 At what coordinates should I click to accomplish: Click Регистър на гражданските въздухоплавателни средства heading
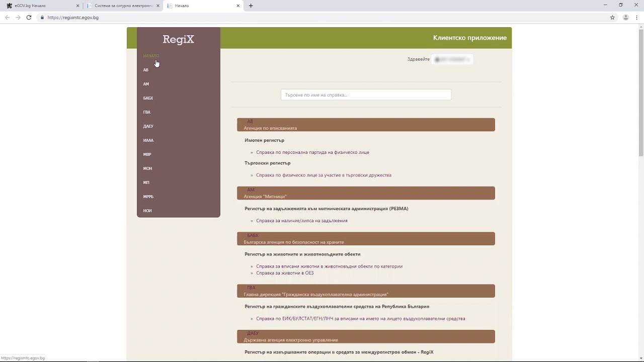[x=337, y=306]
